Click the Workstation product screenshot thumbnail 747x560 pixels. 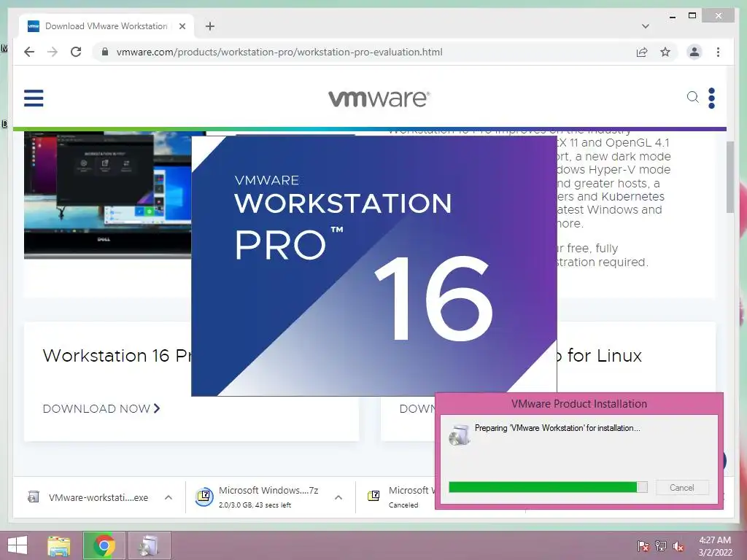pyautogui.click(x=108, y=195)
